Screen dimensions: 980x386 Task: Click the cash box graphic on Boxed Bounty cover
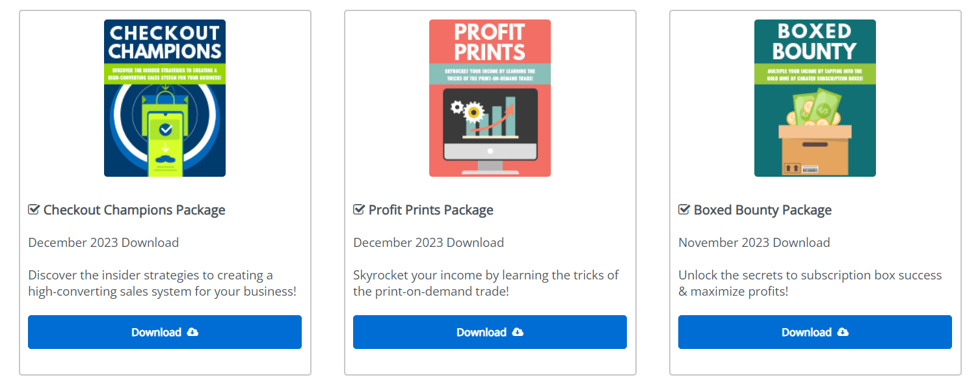click(815, 140)
